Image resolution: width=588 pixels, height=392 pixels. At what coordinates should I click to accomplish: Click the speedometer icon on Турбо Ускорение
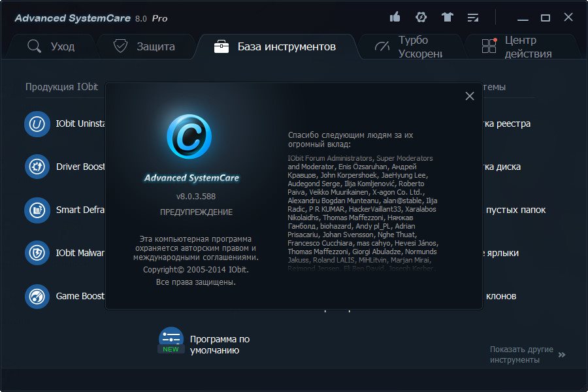382,46
